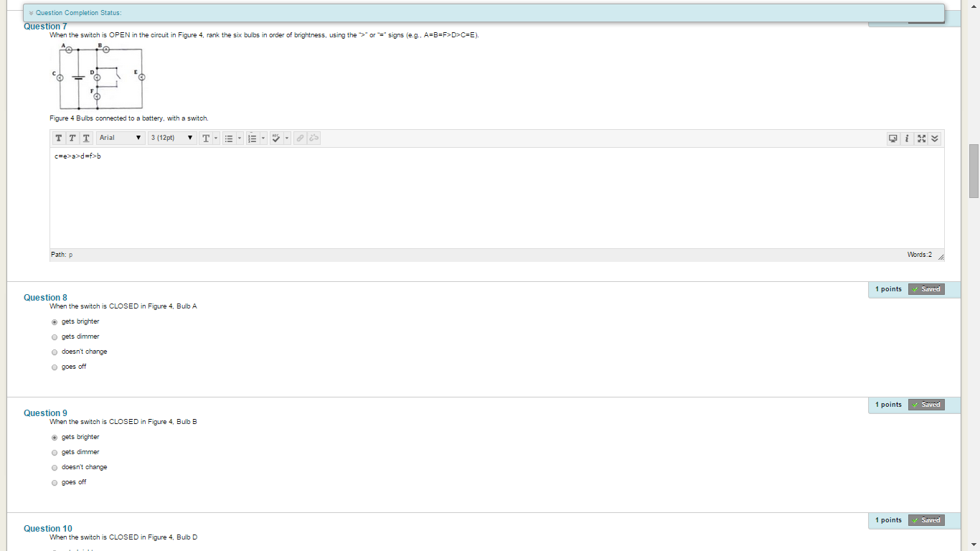
Task: Click the Saved button next to Question 8
Action: tap(926, 289)
